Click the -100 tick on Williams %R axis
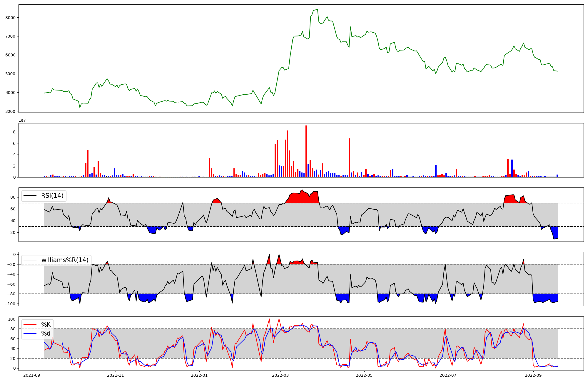Screen dimensions: 588x382 (10, 304)
